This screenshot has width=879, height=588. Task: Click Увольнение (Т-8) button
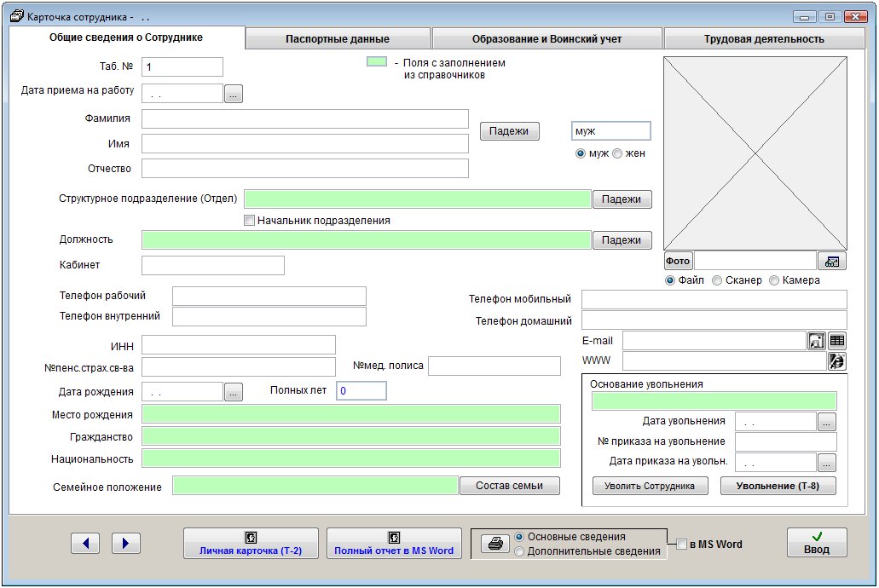click(x=778, y=486)
